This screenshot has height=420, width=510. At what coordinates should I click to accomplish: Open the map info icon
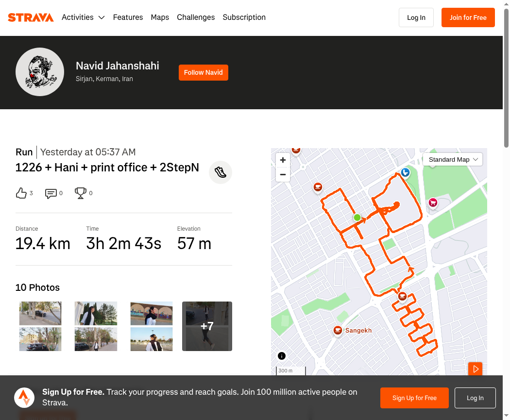tap(282, 356)
